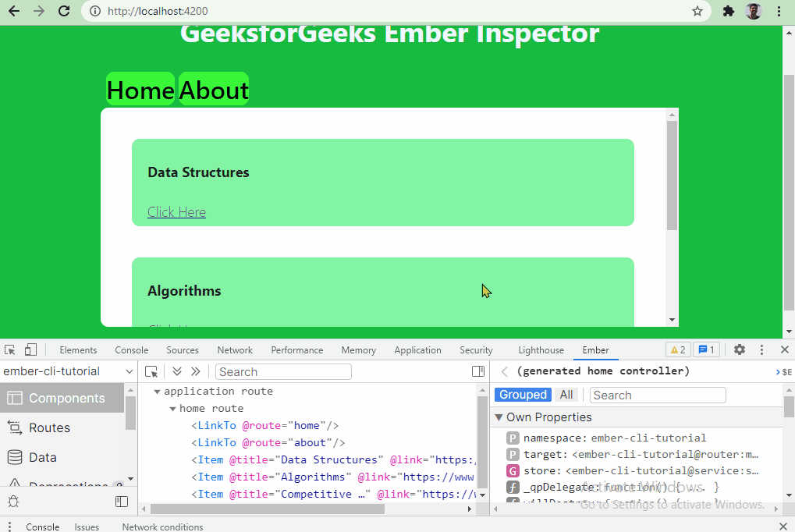Open the Network tab
The image size is (795, 532).
pyautogui.click(x=235, y=350)
